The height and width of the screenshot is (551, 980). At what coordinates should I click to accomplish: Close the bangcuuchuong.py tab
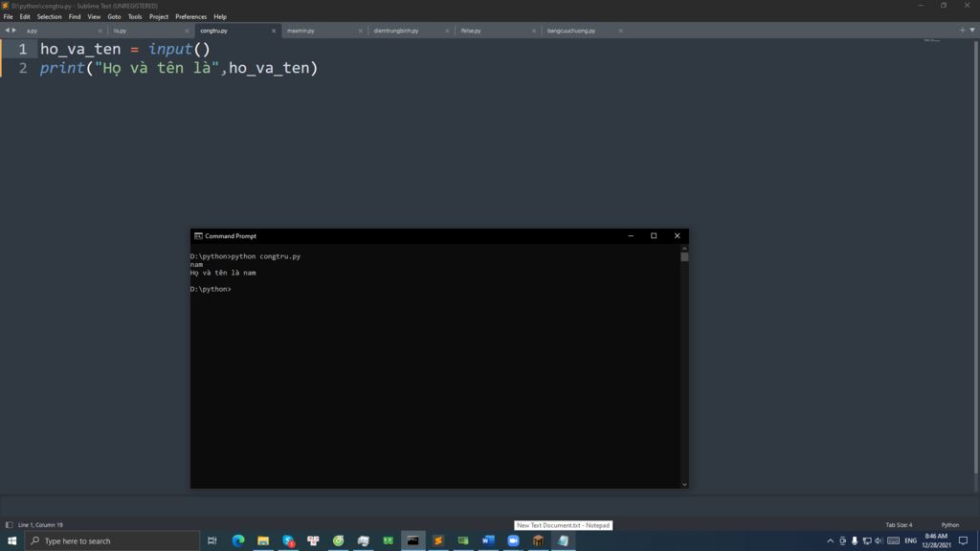click(x=620, y=31)
